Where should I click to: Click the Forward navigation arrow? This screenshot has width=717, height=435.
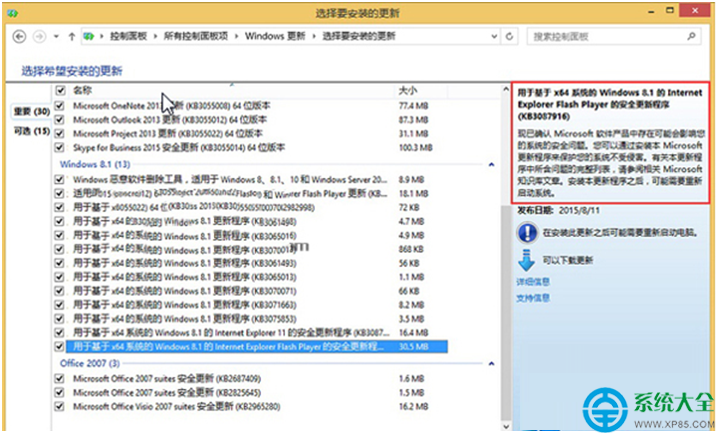tap(40, 37)
